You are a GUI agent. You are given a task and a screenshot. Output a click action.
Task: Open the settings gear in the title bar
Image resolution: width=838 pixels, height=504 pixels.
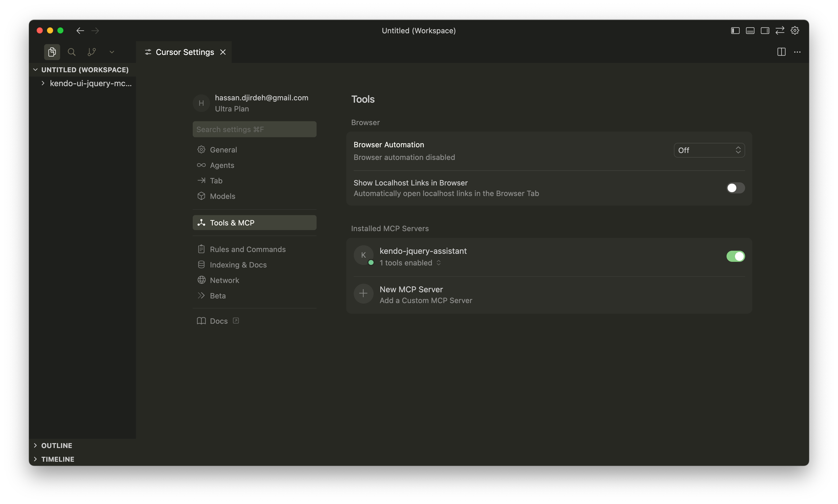click(x=794, y=31)
